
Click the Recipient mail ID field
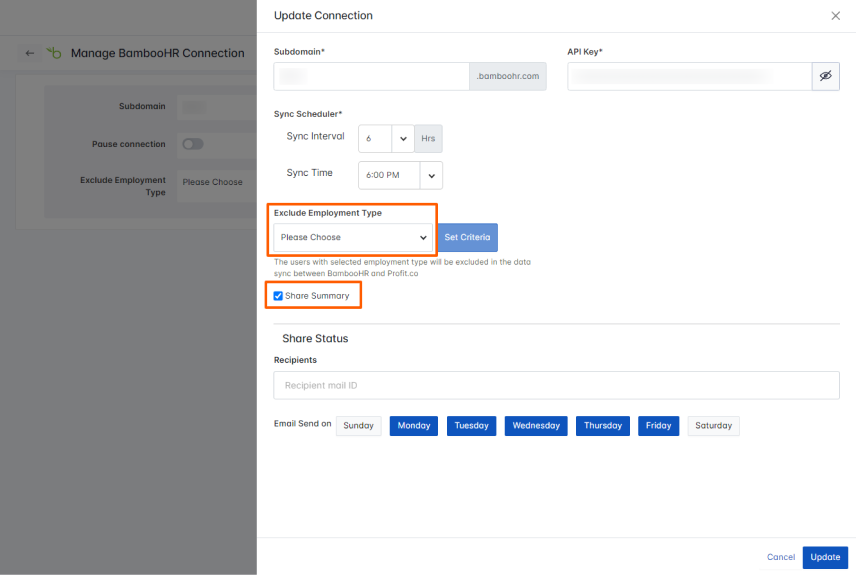tap(556, 386)
